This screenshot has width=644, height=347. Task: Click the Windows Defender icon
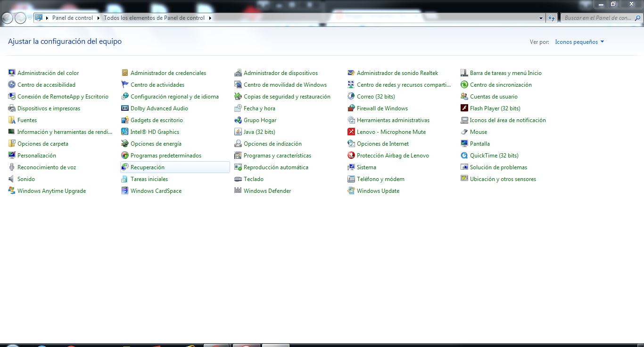238,190
